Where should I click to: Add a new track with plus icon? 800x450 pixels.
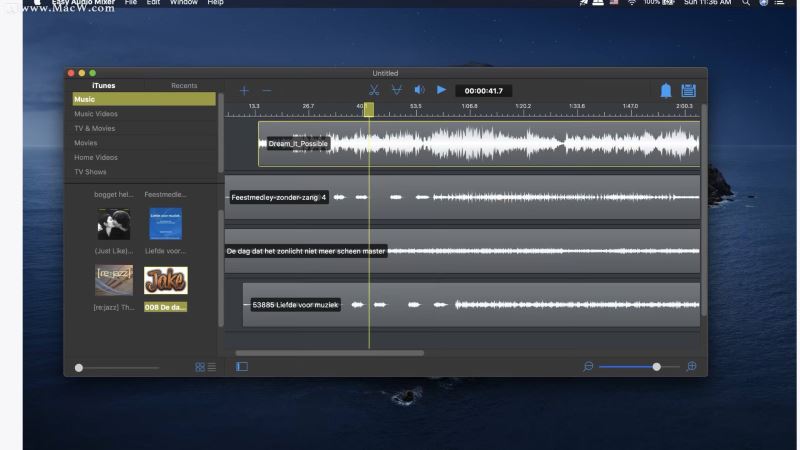tap(244, 91)
